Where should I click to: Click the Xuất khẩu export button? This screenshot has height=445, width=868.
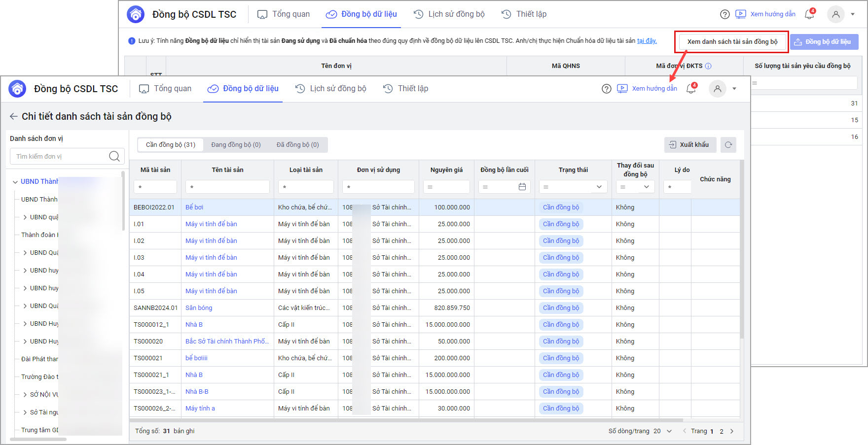(x=689, y=145)
